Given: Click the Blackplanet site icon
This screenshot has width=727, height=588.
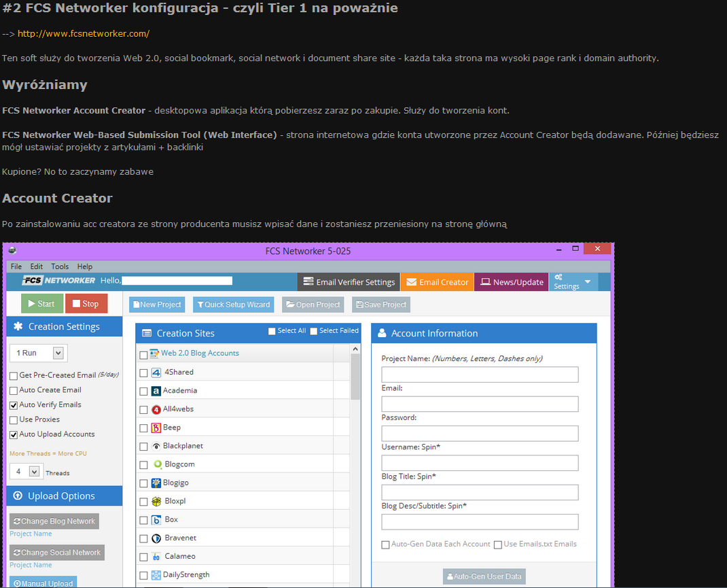Looking at the screenshot, I should pos(156,446).
